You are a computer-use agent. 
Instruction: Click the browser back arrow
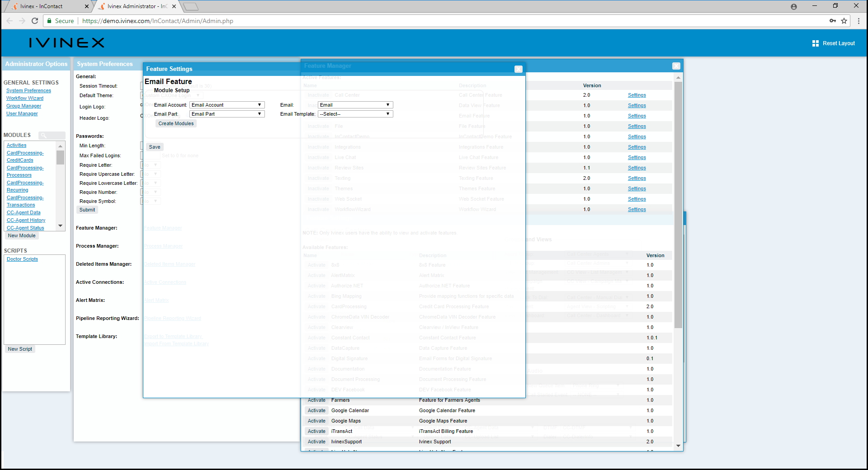[9, 21]
